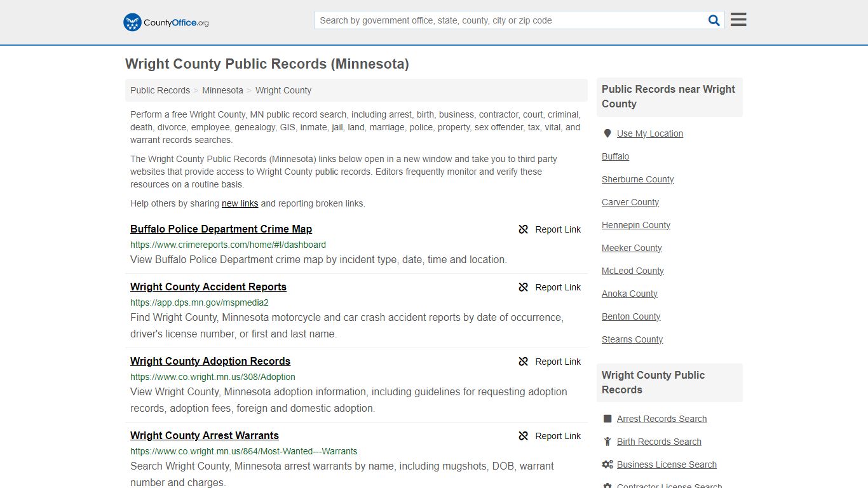This screenshot has width=868, height=488.
Task: Click broken-link icon for Buffalo Police Crime Map
Action: pyautogui.click(x=524, y=229)
